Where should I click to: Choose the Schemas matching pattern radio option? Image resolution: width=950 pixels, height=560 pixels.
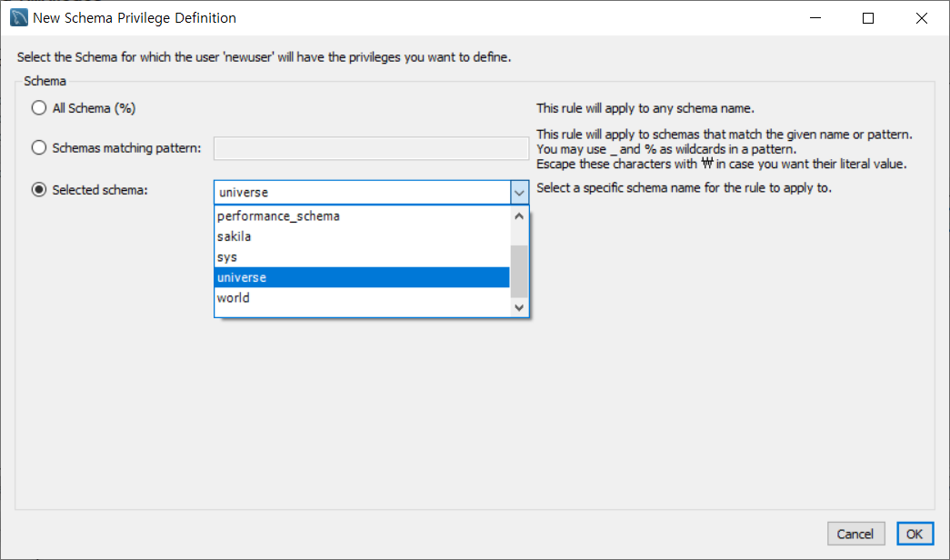click(39, 147)
